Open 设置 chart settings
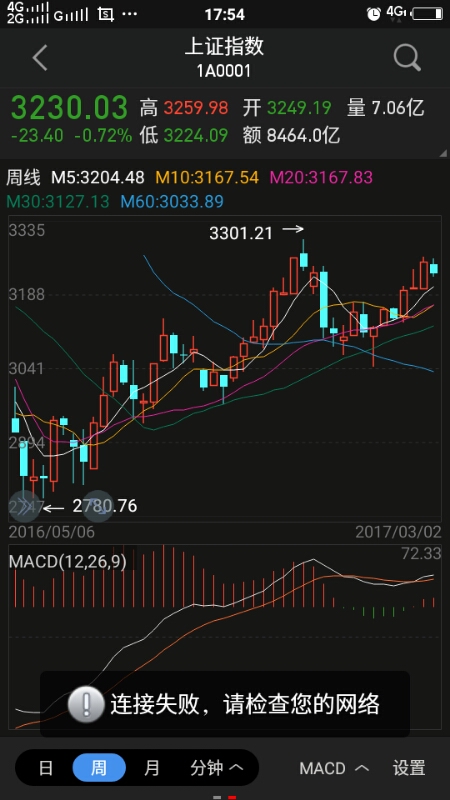450x800 pixels. 409,768
